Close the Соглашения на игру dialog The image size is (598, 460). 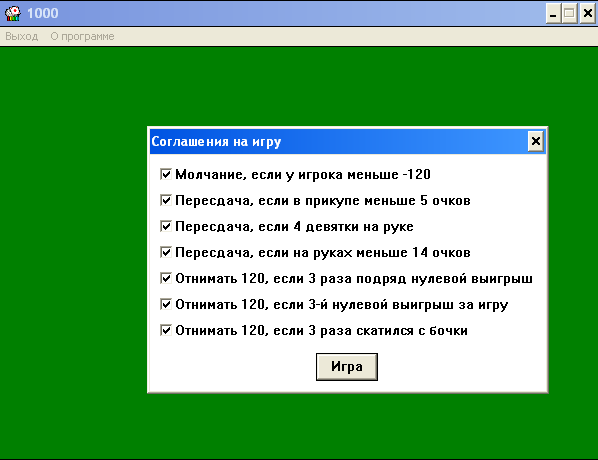pyautogui.click(x=535, y=142)
